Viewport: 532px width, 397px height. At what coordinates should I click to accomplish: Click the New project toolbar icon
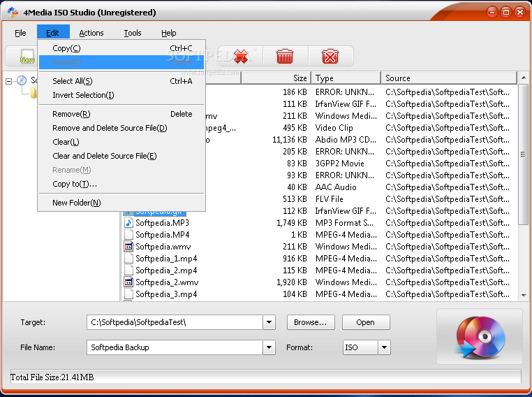pyautogui.click(x=27, y=57)
